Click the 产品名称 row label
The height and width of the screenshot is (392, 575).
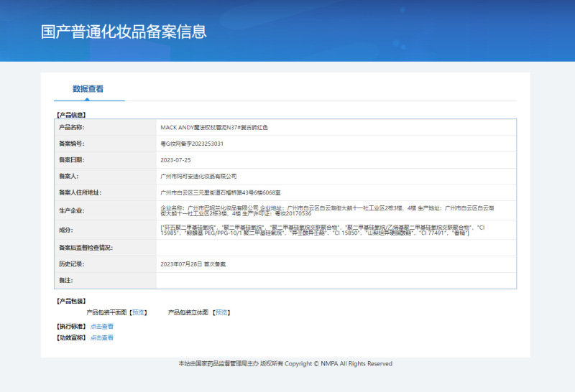coord(71,127)
